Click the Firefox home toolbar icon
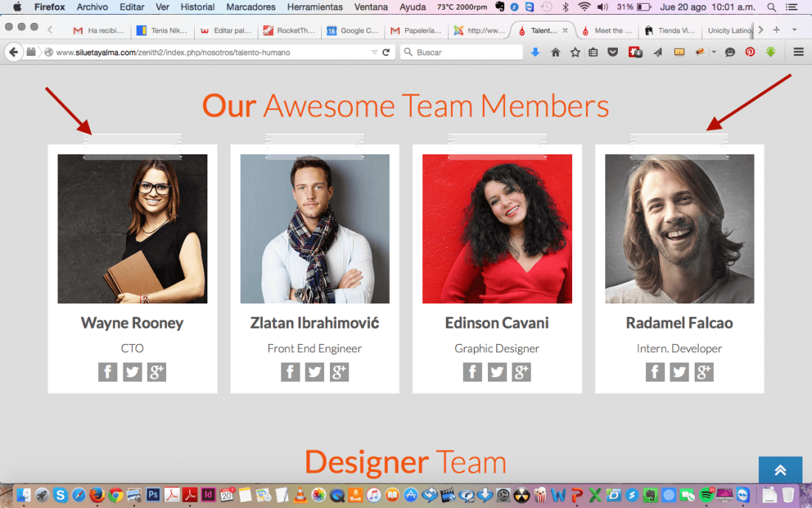 (x=555, y=52)
